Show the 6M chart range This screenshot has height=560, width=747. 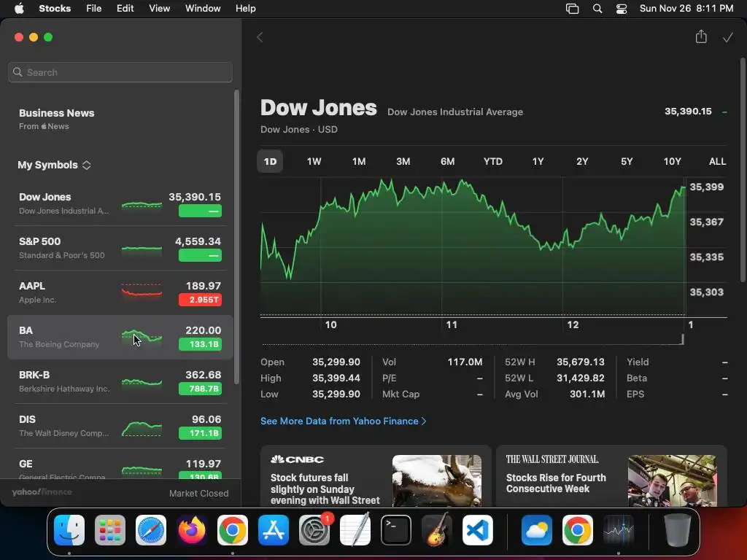click(x=447, y=161)
